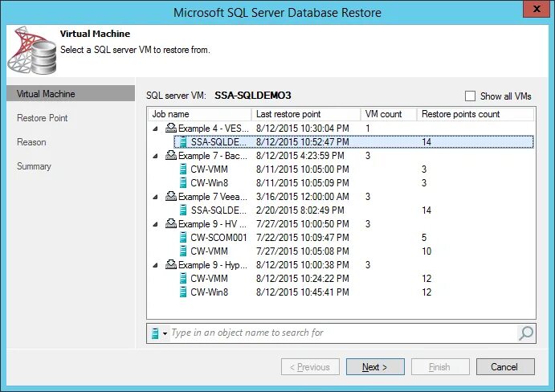
Task: Select the Example 7 Veea... job row
Action: pyautogui.click(x=341, y=197)
